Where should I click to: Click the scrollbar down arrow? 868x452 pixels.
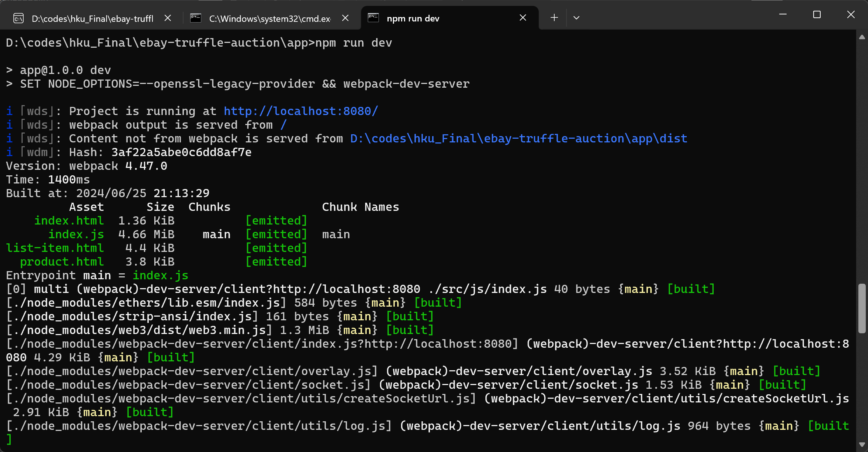coord(862,445)
